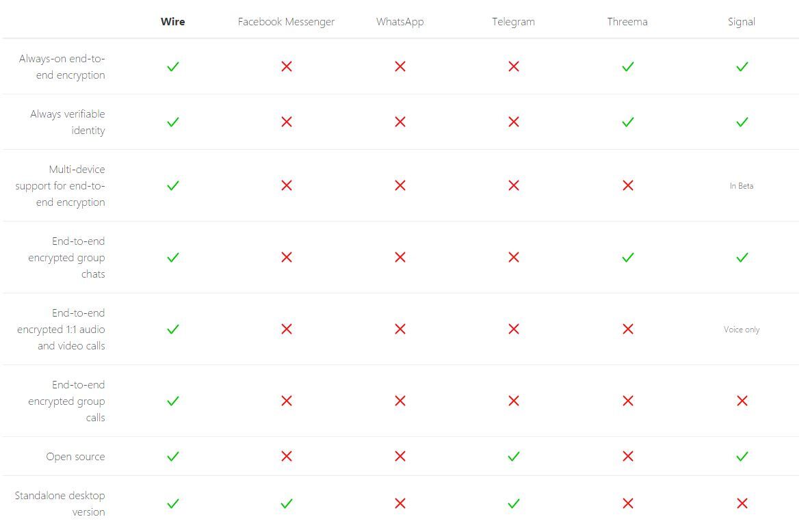
Task: Click Telegram's check for standalone desktop version
Action: point(514,504)
